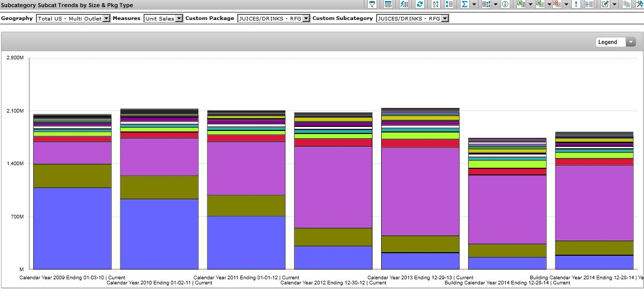Viewport: 644px width, 289px height.
Task: Click the refresh arrows icon
Action: coord(420,5)
